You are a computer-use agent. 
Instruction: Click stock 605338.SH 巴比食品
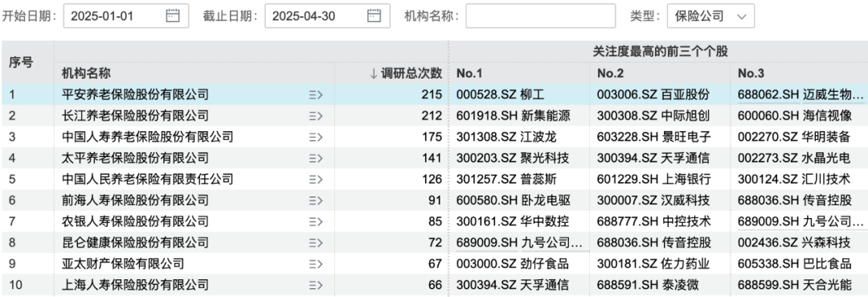794,264
